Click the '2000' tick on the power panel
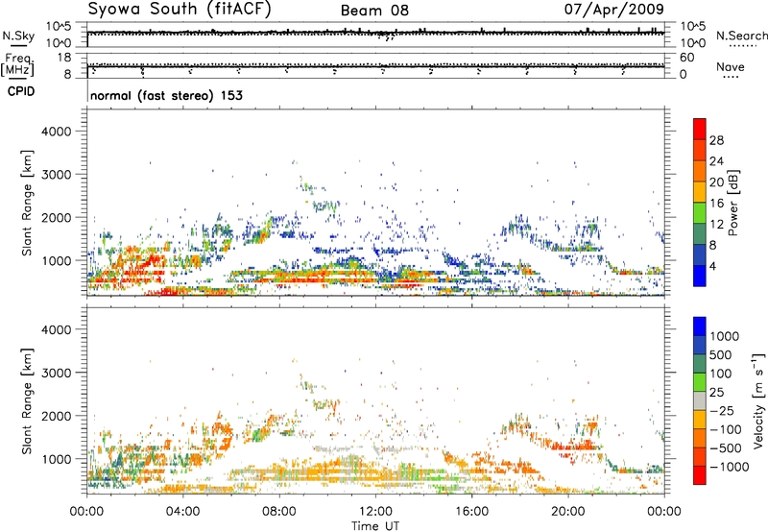Viewport: 768px width, 532px height. point(56,217)
